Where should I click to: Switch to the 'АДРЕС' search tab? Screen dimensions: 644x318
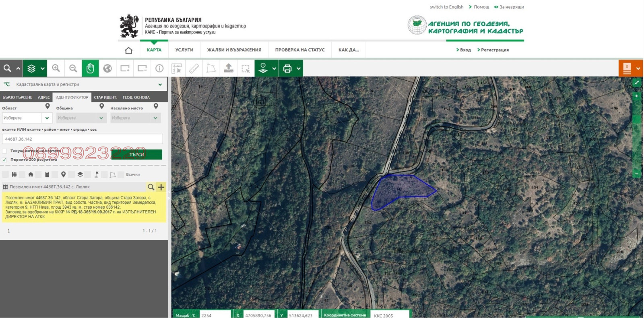tap(44, 97)
